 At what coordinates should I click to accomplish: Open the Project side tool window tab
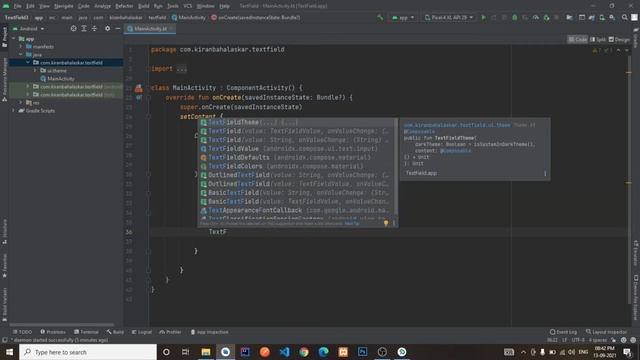point(4,37)
